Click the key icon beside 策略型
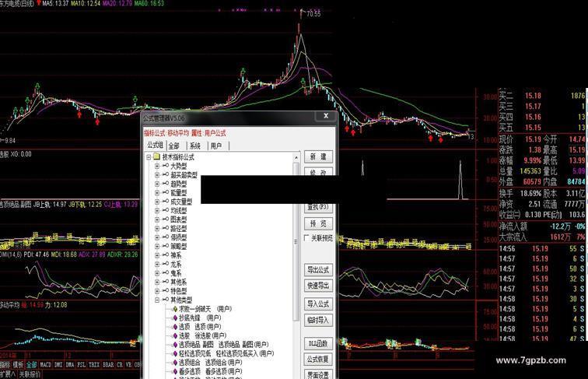588x379 pixels. 166,246
